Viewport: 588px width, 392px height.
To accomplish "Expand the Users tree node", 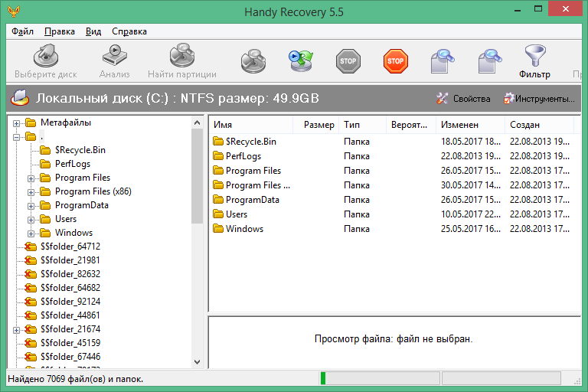I will [x=31, y=220].
